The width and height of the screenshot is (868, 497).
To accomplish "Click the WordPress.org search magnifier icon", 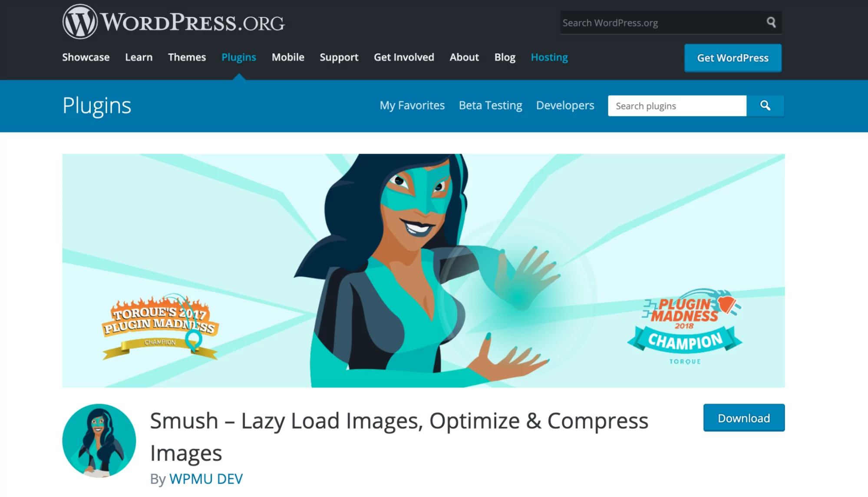I will click(x=771, y=22).
